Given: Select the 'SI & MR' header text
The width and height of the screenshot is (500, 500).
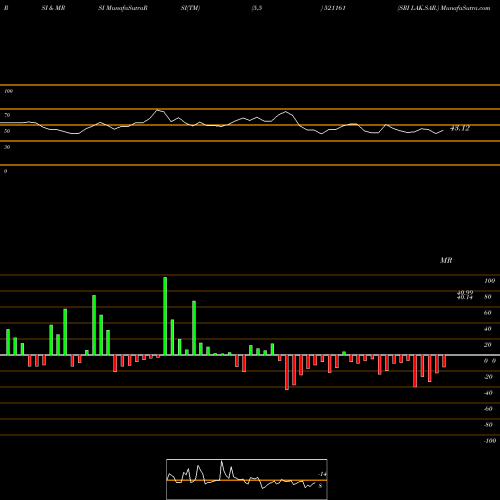Looking at the screenshot, I should click(x=53, y=8).
